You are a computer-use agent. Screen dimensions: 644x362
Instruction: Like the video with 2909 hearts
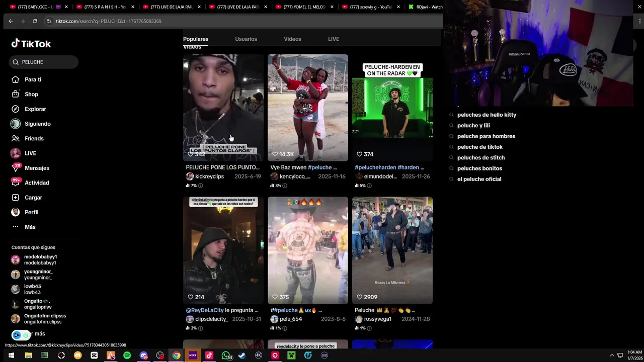359,297
